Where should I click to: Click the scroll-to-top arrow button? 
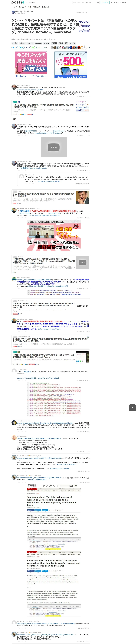pyautogui.click(x=132, y=408)
